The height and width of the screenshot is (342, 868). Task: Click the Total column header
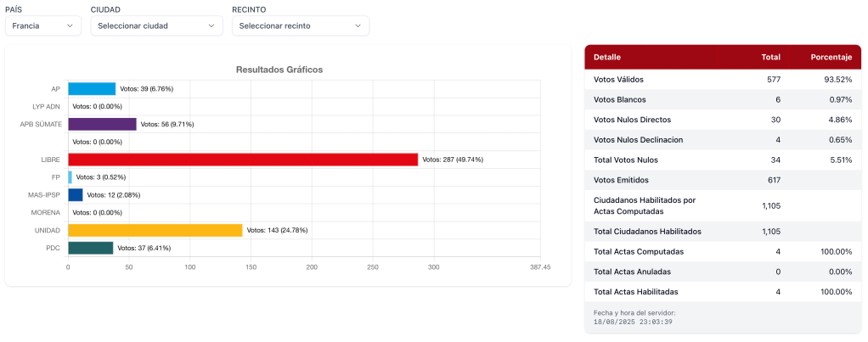click(770, 58)
